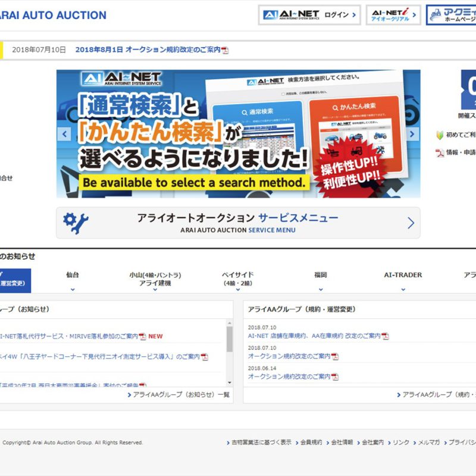Open AI-NET落札代行サービス・MIRIVE notice link
The image size is (476, 476).
click(69, 336)
